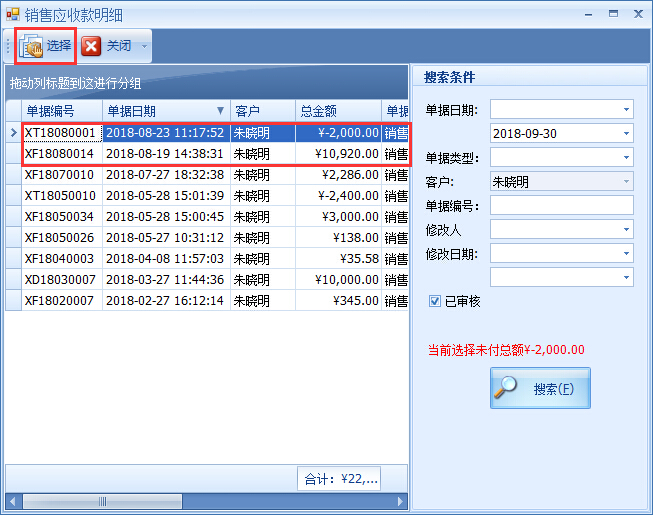Click the toolbar overflow arrow after 关闭
Screen dimensions: 653x515
click(x=144, y=46)
